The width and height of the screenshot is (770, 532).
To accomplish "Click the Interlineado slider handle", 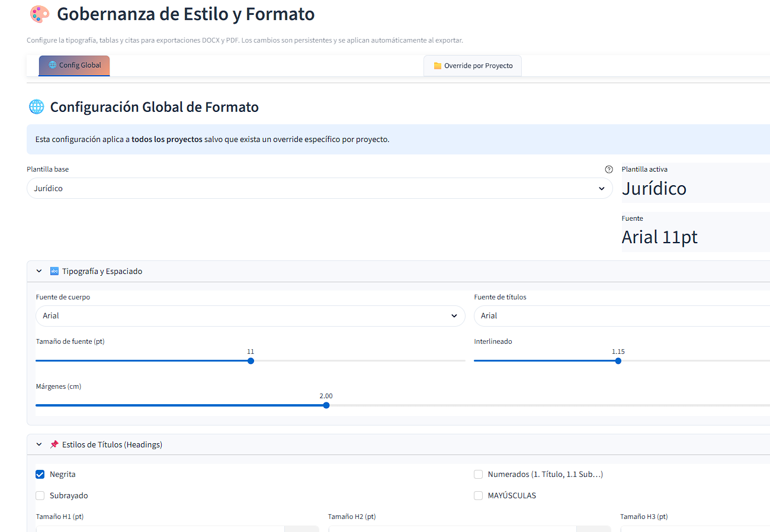I will click(618, 360).
